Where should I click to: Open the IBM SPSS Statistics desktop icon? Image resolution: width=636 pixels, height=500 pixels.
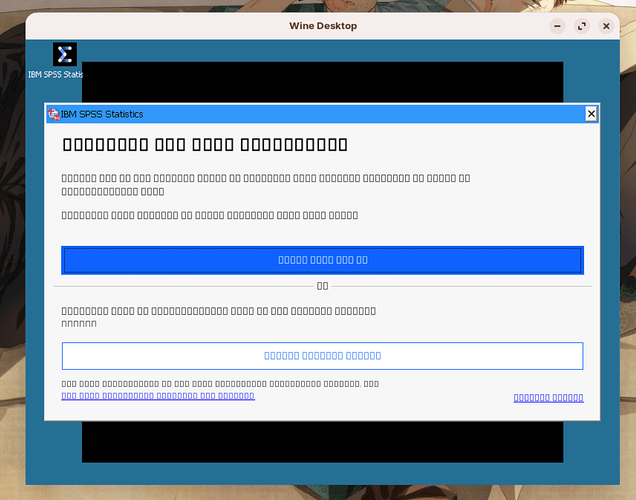pos(65,54)
